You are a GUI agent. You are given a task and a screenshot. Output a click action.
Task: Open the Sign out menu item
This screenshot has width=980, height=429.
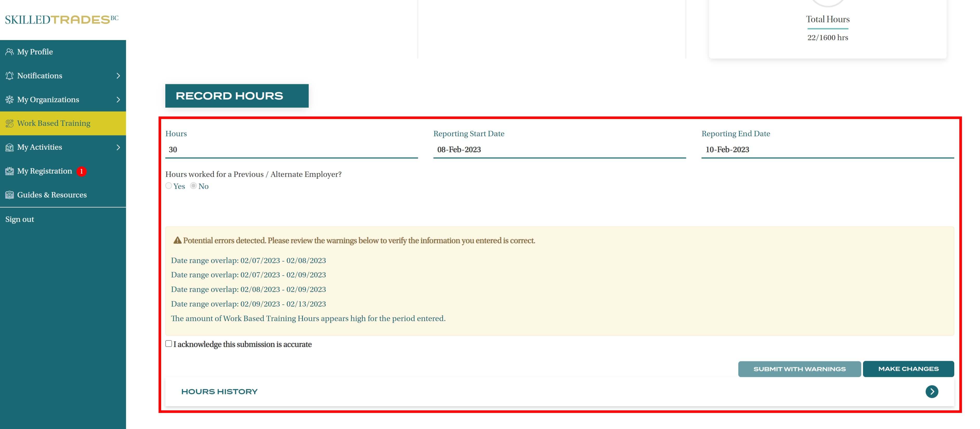pos(20,219)
